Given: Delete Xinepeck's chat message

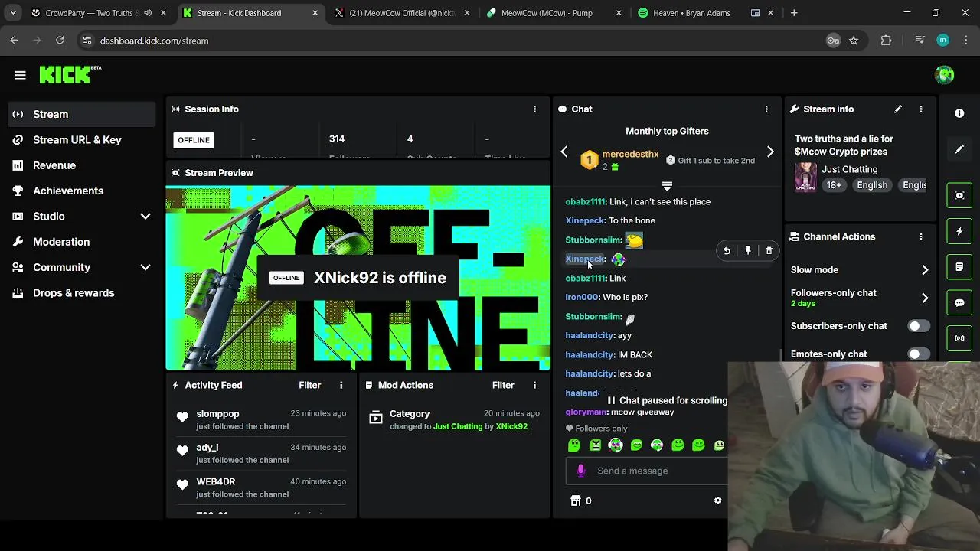Looking at the screenshot, I should 769,250.
